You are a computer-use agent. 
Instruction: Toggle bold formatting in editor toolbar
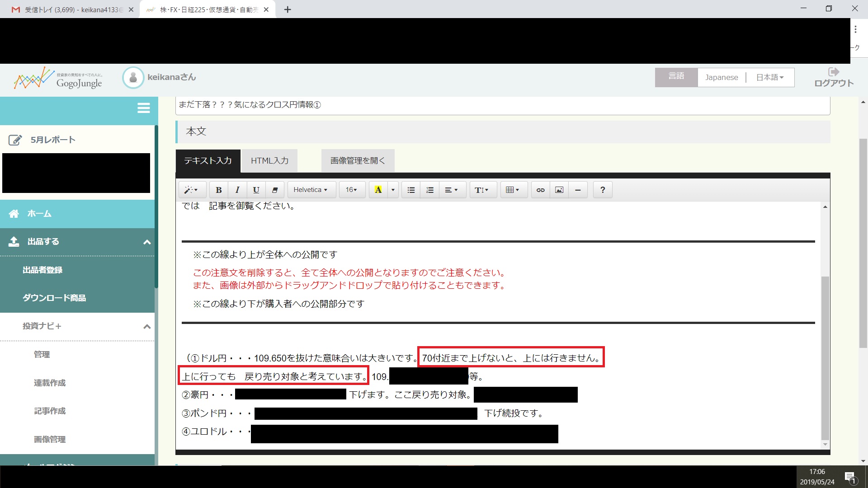pyautogui.click(x=219, y=190)
